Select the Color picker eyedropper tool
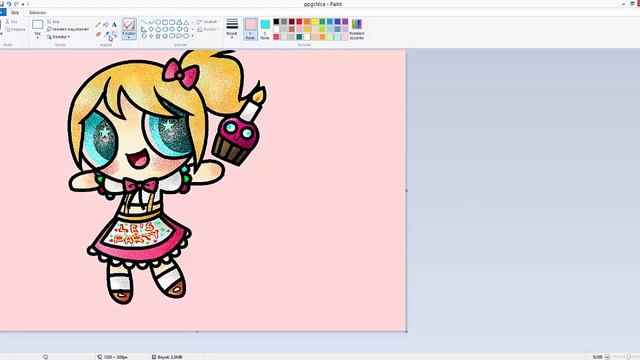The image size is (640, 360). [107, 34]
